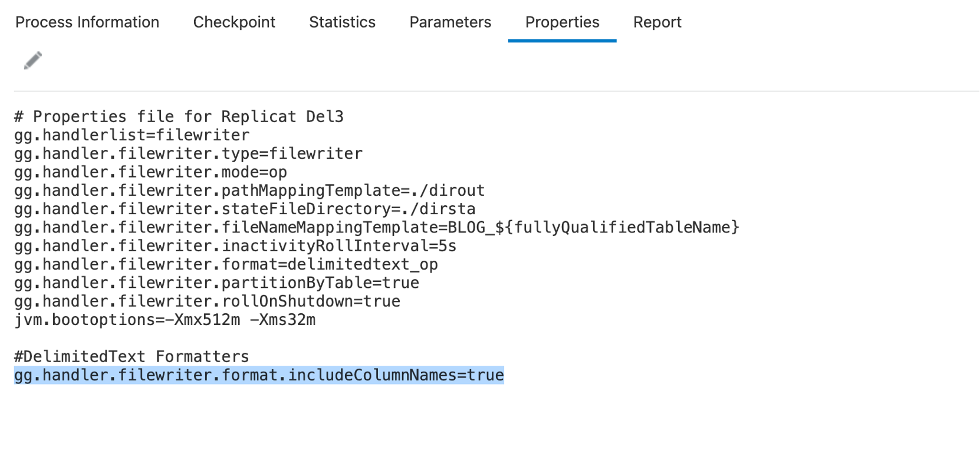This screenshot has width=980, height=466.
Task: Click the pathMappingTemplate property line
Action: coord(249,191)
